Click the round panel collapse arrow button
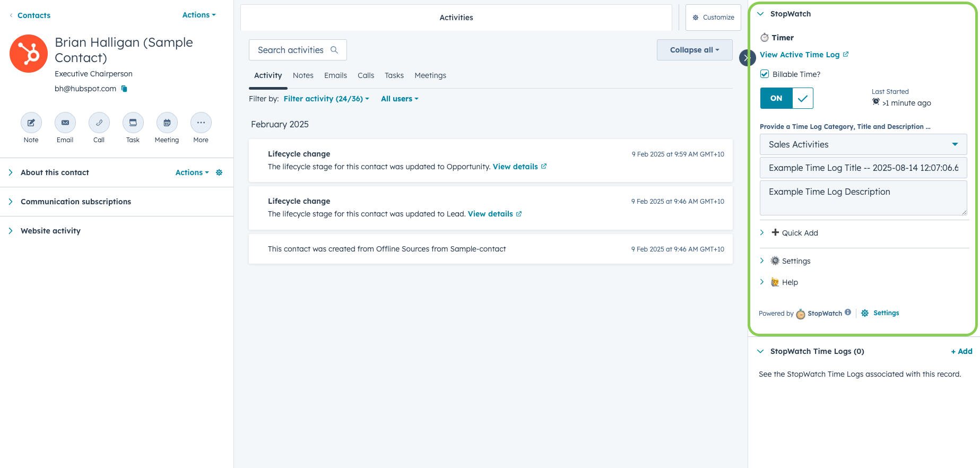Screen dimensions: 980x468 747,57
